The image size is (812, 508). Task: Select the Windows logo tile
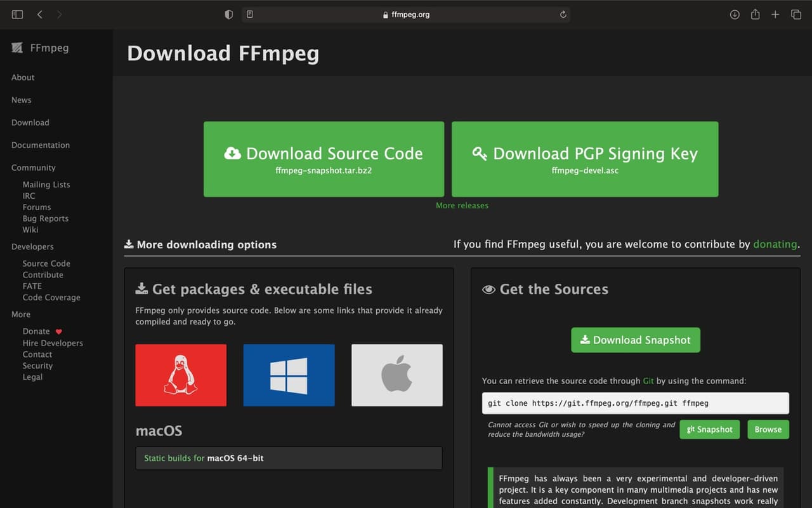289,375
